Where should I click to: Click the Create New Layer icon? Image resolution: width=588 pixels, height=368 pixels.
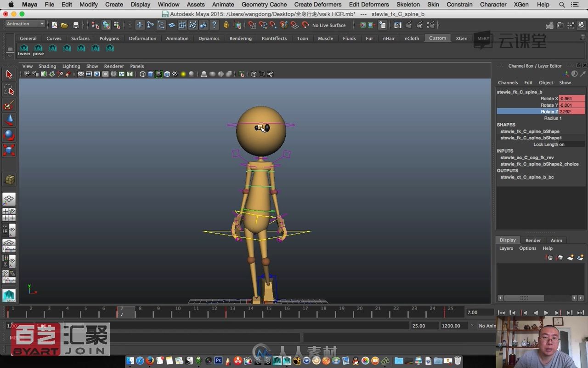click(x=570, y=258)
